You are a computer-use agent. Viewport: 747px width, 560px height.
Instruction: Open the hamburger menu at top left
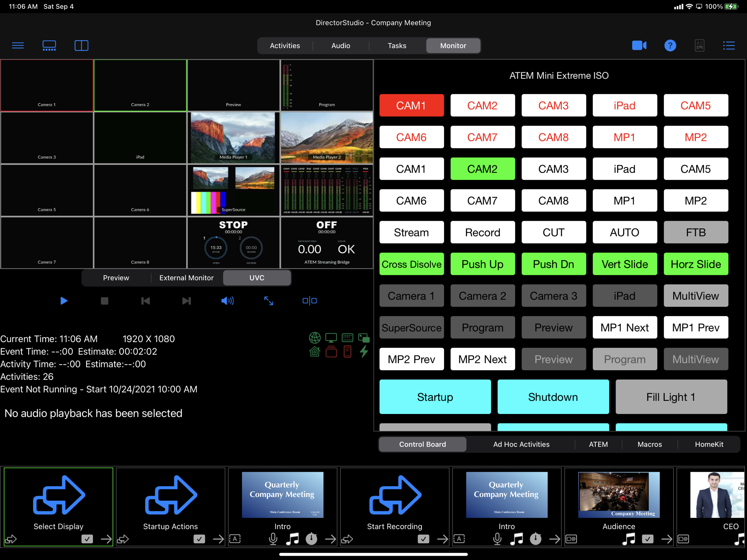pyautogui.click(x=18, y=45)
